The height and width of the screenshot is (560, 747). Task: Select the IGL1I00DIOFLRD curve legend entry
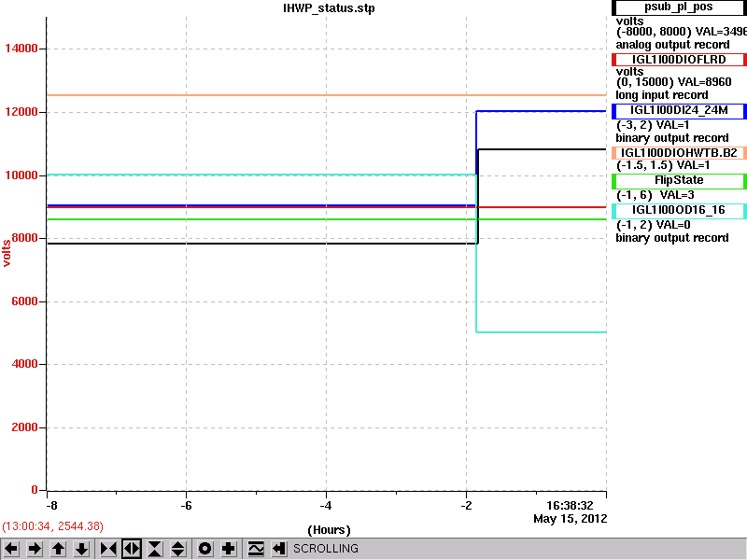[679, 60]
